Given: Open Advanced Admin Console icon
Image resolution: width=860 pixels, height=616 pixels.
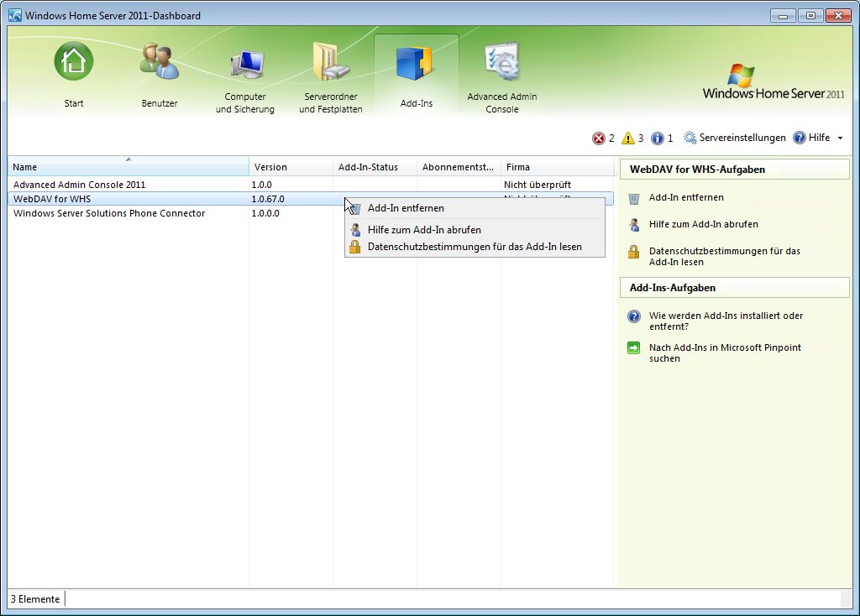Looking at the screenshot, I should pos(502,61).
